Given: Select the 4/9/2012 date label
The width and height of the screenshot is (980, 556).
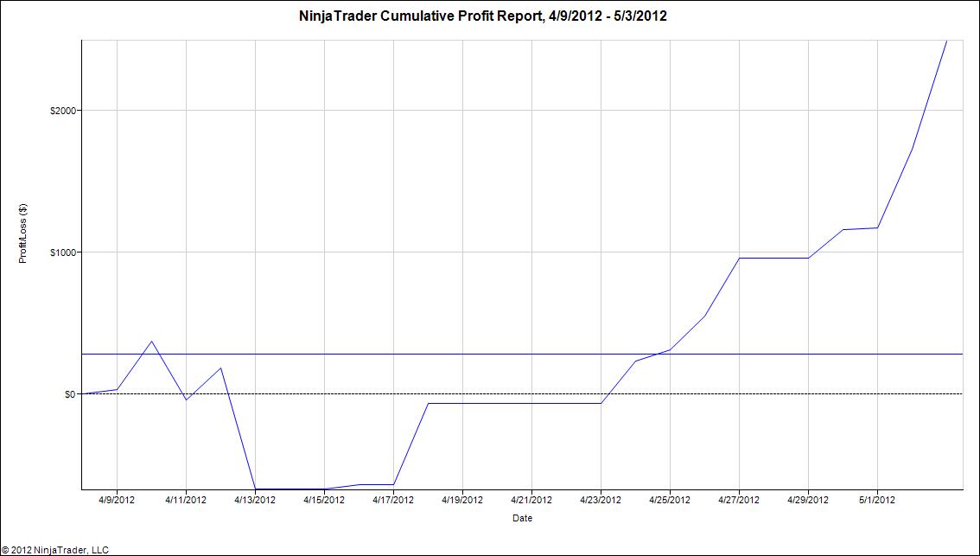Looking at the screenshot, I should [x=117, y=500].
